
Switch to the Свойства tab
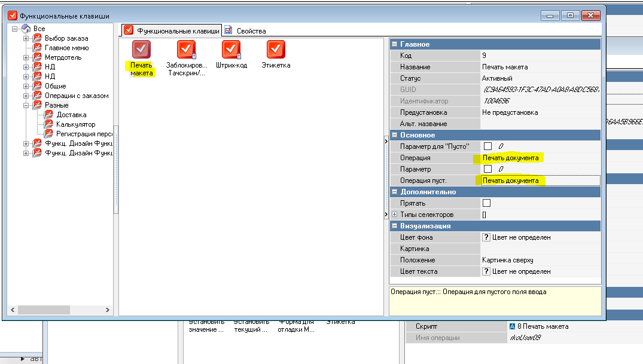245,30
